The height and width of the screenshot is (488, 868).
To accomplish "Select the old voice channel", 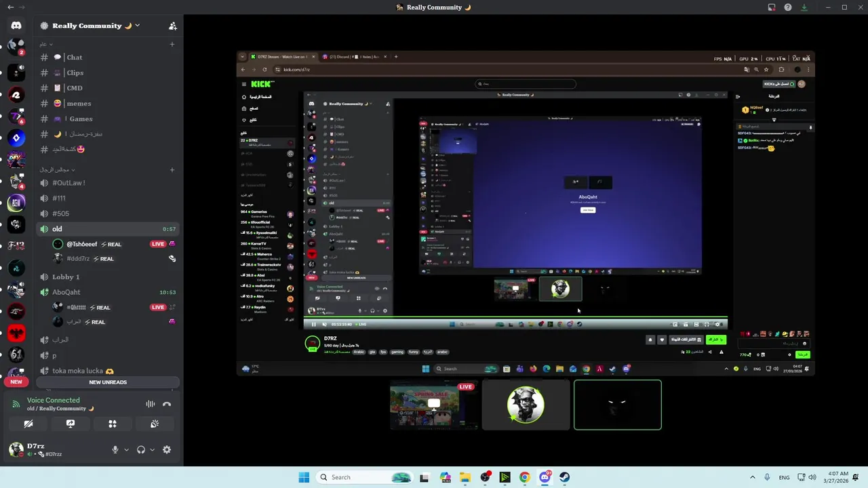I will 108,229.
